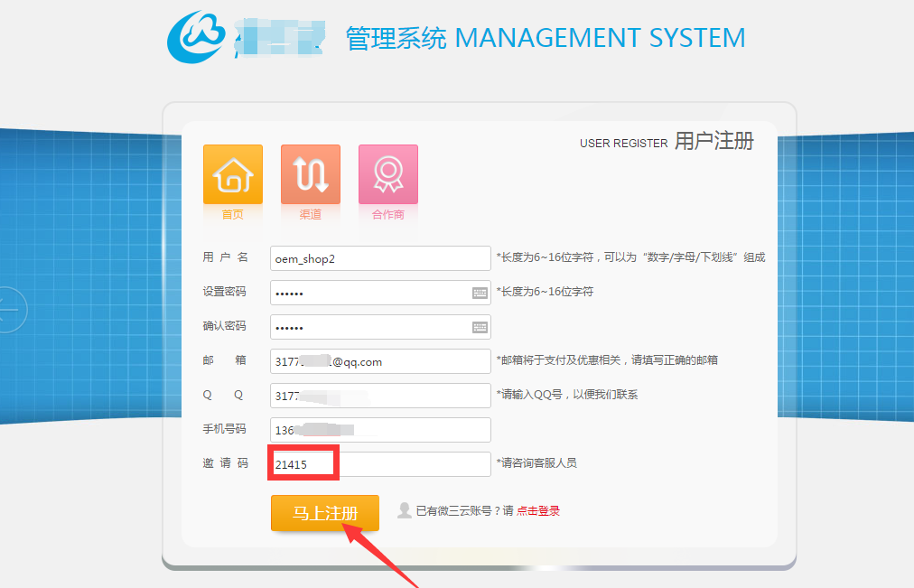Click the 首页 text label under the home icon
This screenshot has height=588, width=914.
tap(232, 215)
